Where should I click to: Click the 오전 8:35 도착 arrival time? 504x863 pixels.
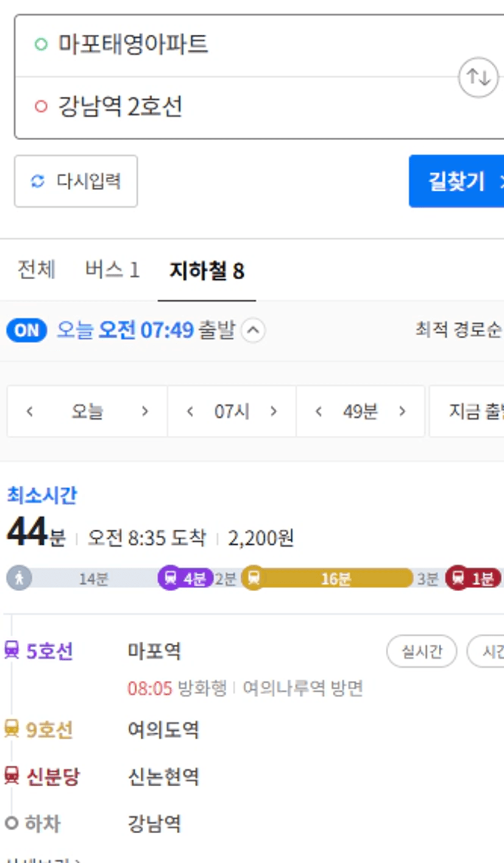[146, 538]
